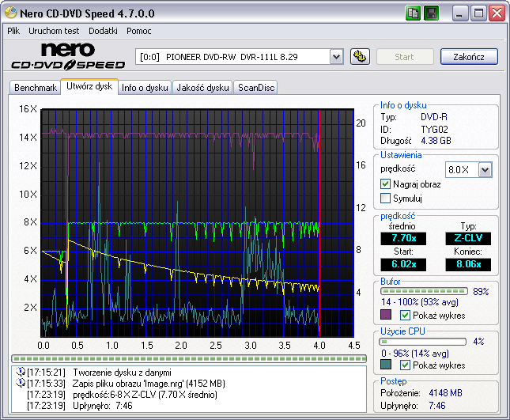Open the 8.0X speed dropdown arrow

tap(485, 169)
